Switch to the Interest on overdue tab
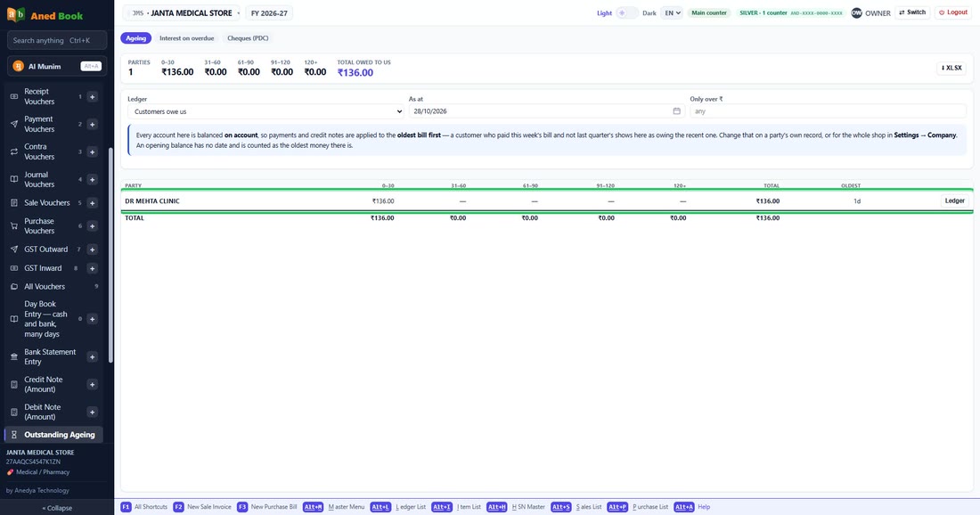Image resolution: width=980 pixels, height=515 pixels. point(186,38)
